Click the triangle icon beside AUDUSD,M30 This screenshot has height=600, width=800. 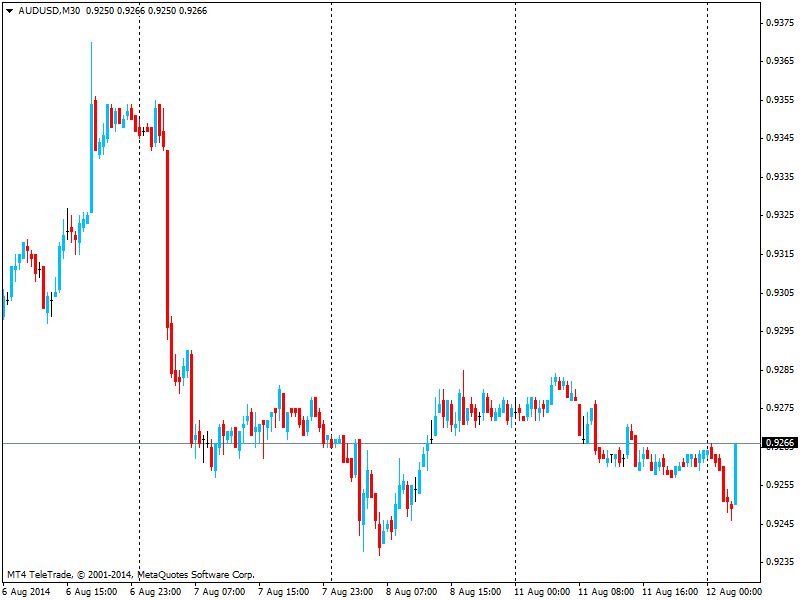point(9,10)
